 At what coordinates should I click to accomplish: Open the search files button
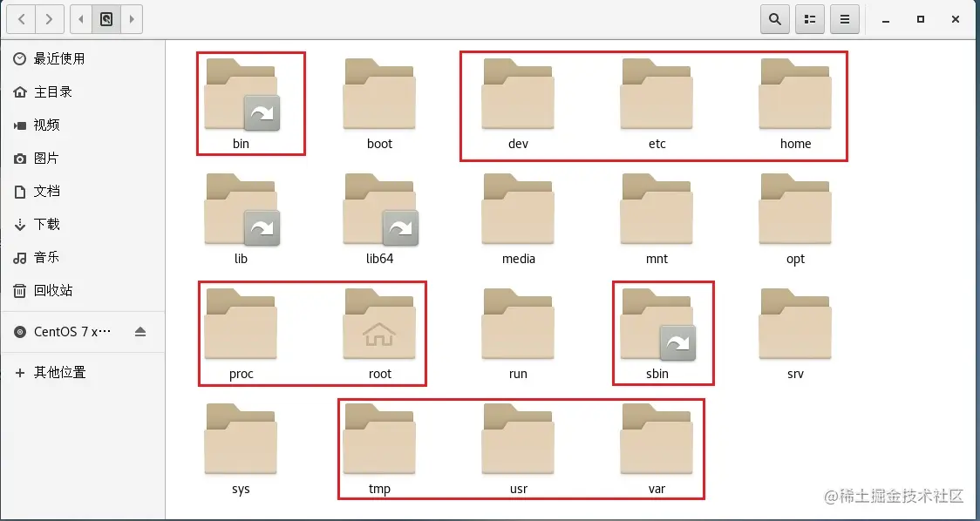(x=775, y=19)
